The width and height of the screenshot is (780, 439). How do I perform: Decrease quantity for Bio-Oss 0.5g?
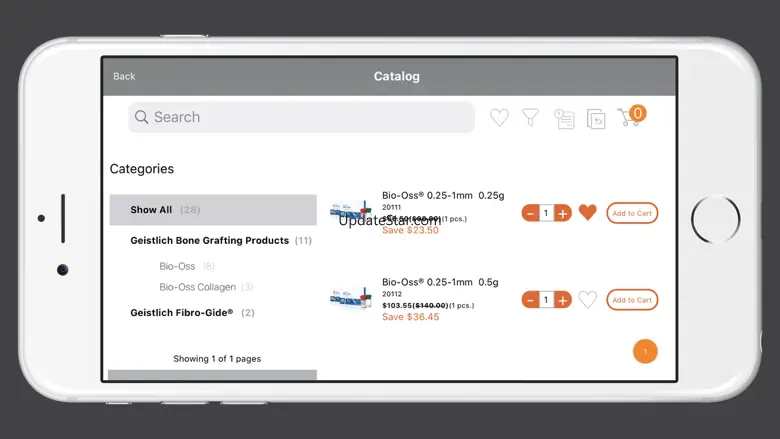(x=530, y=300)
